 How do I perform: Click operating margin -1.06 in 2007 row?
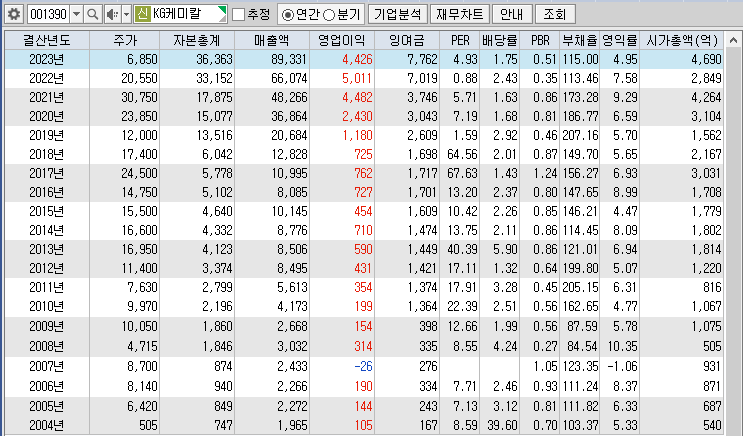click(x=623, y=366)
